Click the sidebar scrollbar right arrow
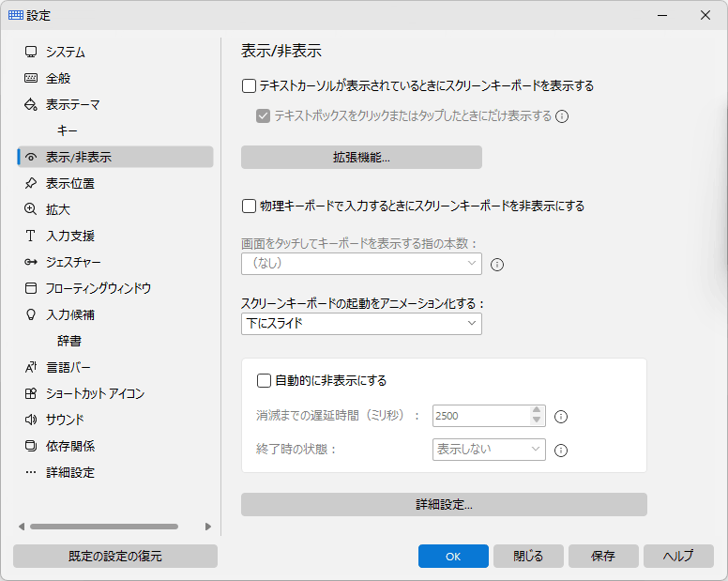This screenshot has width=728, height=581. tap(208, 527)
